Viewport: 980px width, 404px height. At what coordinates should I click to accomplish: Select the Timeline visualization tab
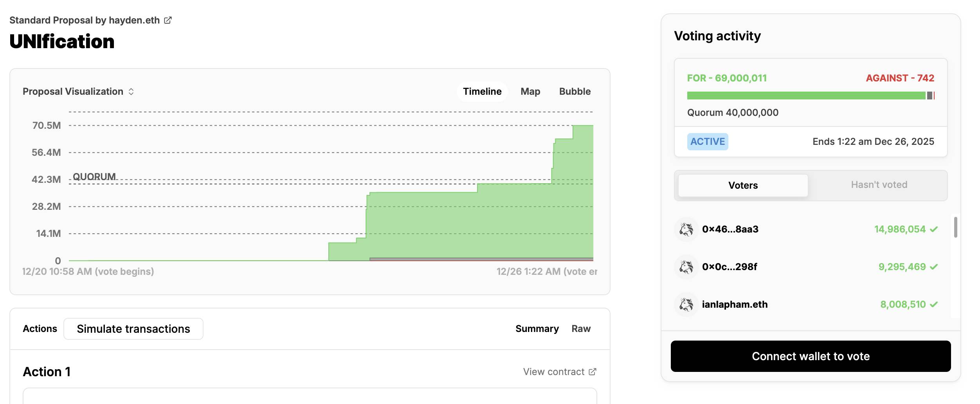click(482, 92)
